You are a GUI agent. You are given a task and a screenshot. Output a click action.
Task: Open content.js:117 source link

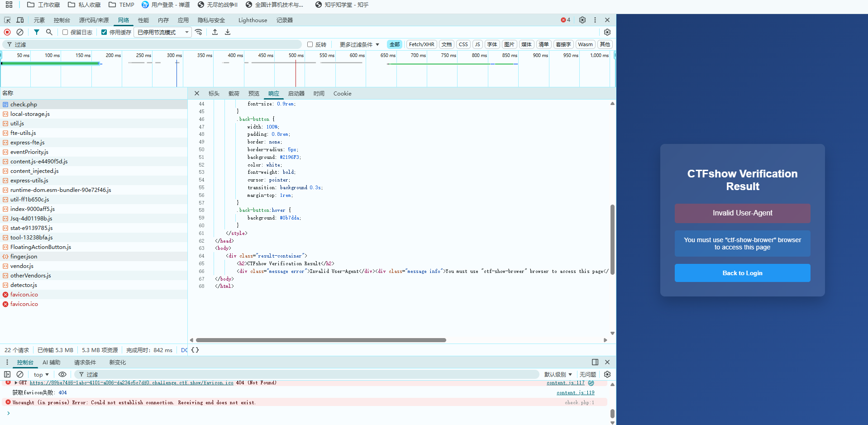pos(565,383)
